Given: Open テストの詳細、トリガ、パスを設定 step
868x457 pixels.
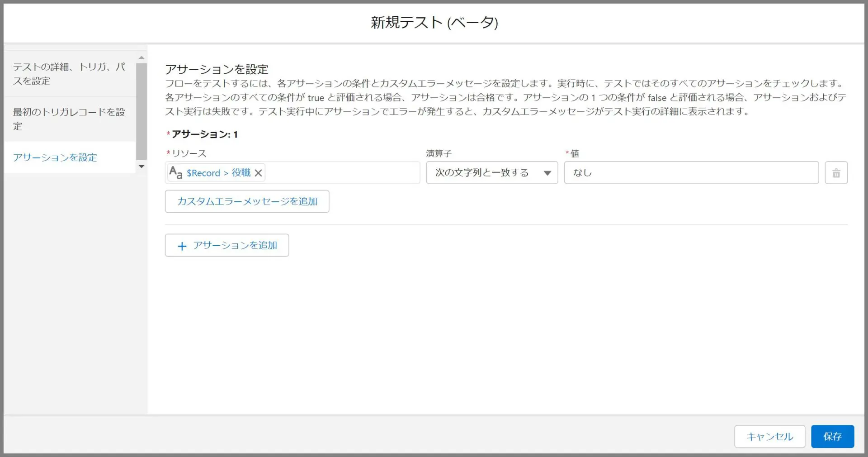Looking at the screenshot, I should click(69, 74).
